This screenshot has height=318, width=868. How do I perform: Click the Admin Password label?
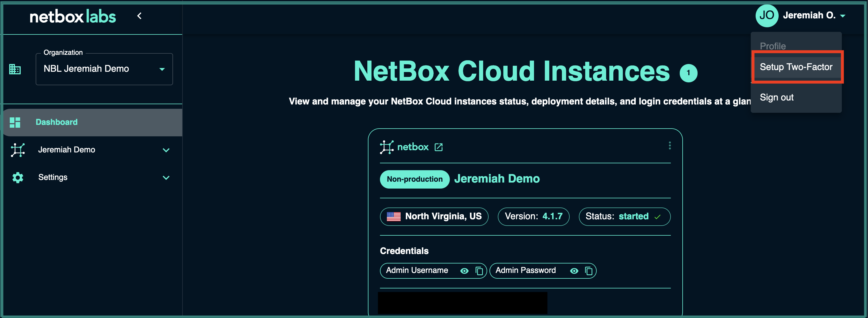tap(525, 270)
